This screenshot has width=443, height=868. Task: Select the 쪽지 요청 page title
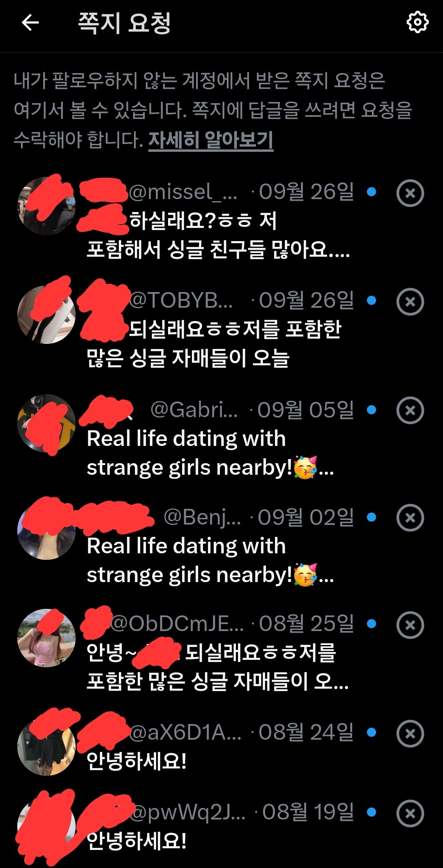(125, 23)
